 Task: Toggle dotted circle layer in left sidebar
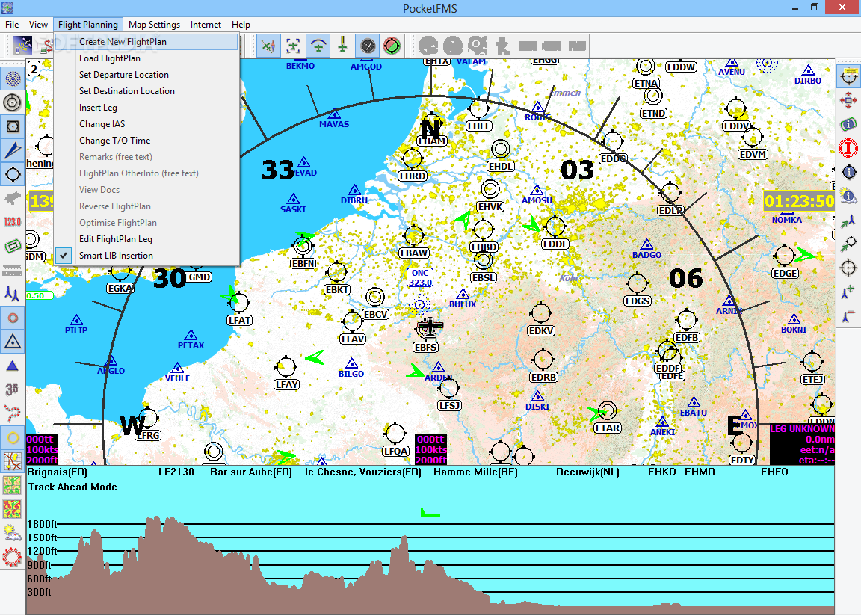13,78
